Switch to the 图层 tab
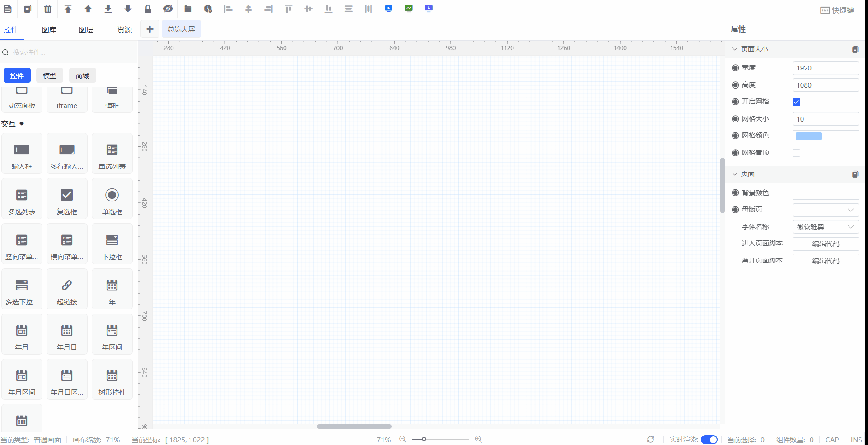868x445 pixels. [x=86, y=30]
